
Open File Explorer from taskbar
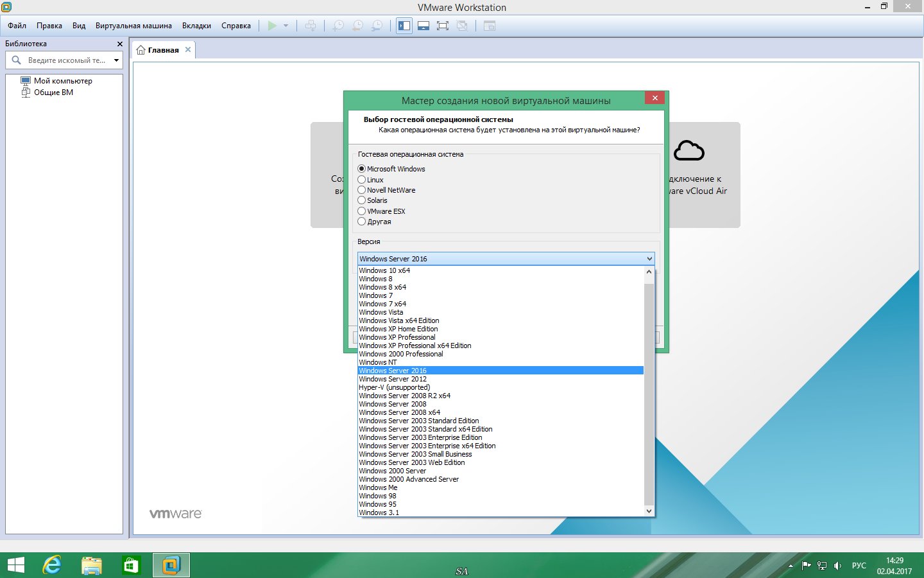pos(92,565)
